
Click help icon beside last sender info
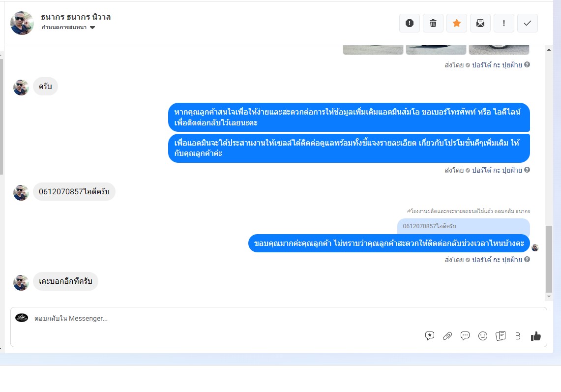click(527, 260)
